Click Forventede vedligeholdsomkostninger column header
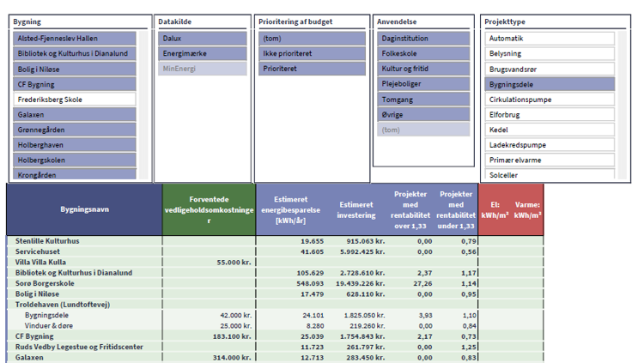 (x=209, y=209)
